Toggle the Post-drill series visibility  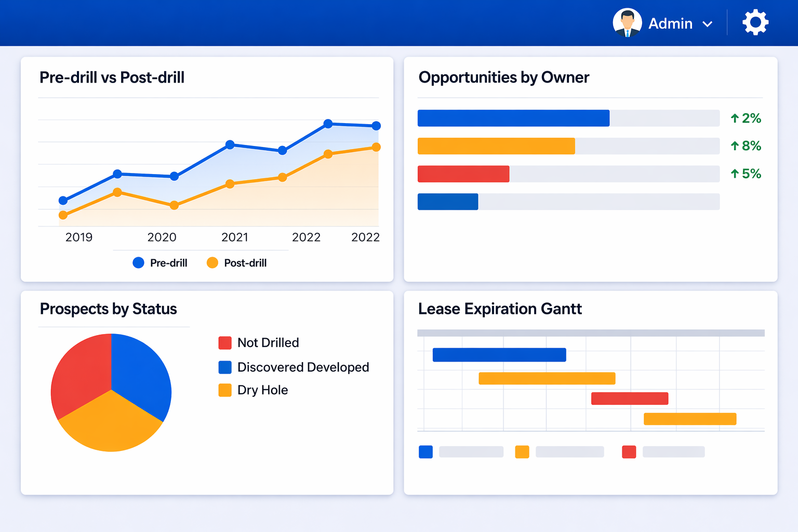coord(244,263)
